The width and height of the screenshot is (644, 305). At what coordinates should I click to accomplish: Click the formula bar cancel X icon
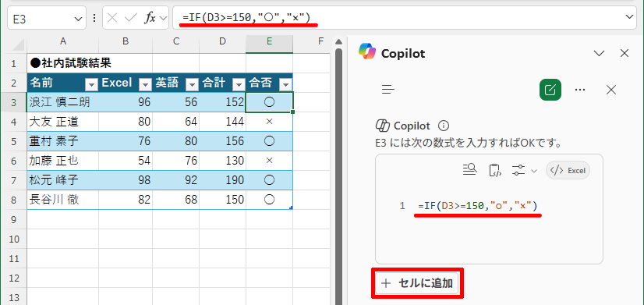112,18
